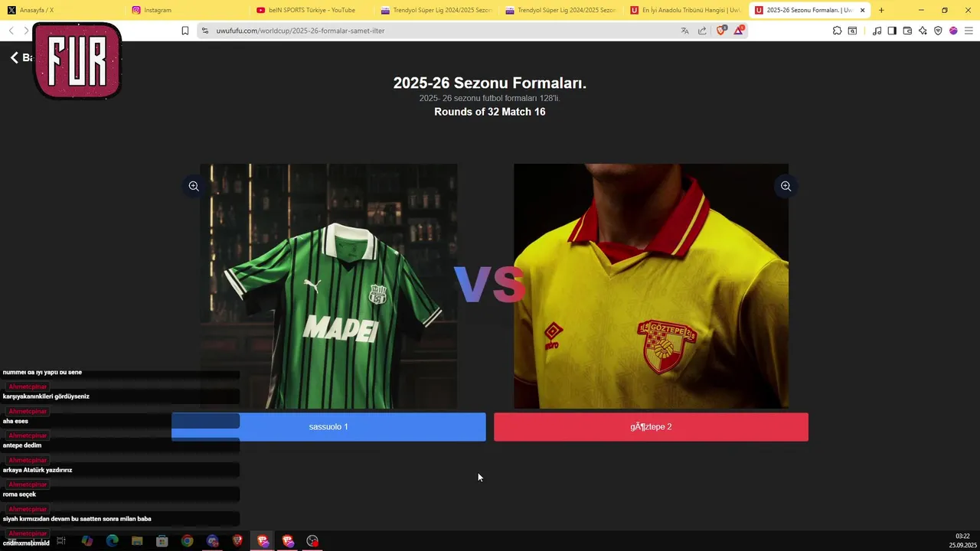
Task: Pick the yellow Göztepe jersey image
Action: coord(651,286)
